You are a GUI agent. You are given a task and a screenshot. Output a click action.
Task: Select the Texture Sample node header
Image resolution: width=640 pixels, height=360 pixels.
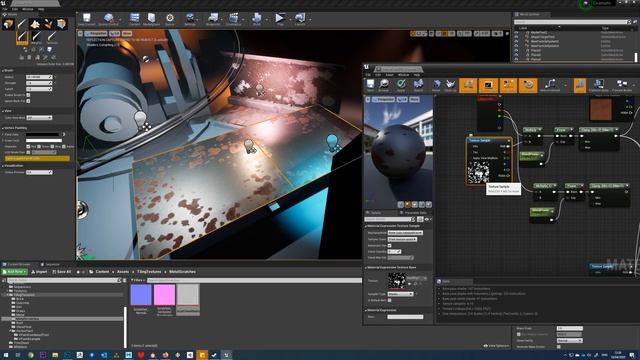(488, 140)
